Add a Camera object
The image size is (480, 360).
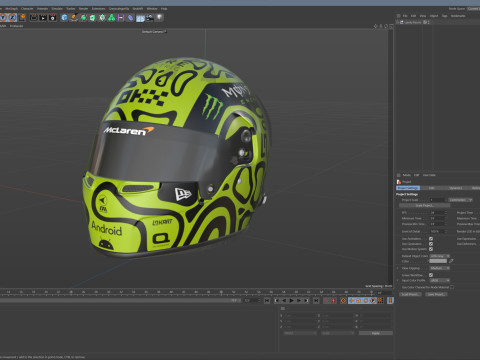pos(150,17)
